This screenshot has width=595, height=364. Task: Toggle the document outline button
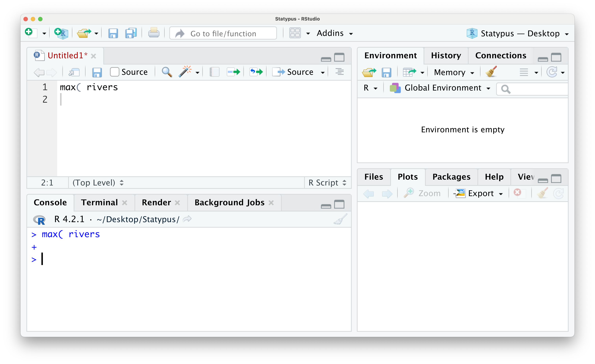(339, 72)
